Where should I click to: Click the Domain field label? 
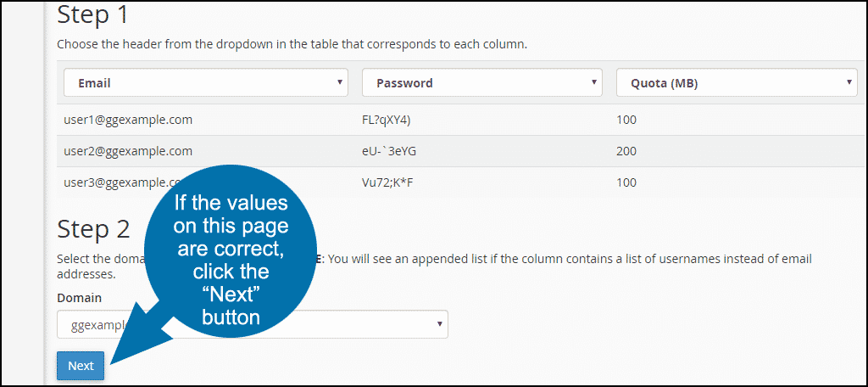[x=79, y=298]
